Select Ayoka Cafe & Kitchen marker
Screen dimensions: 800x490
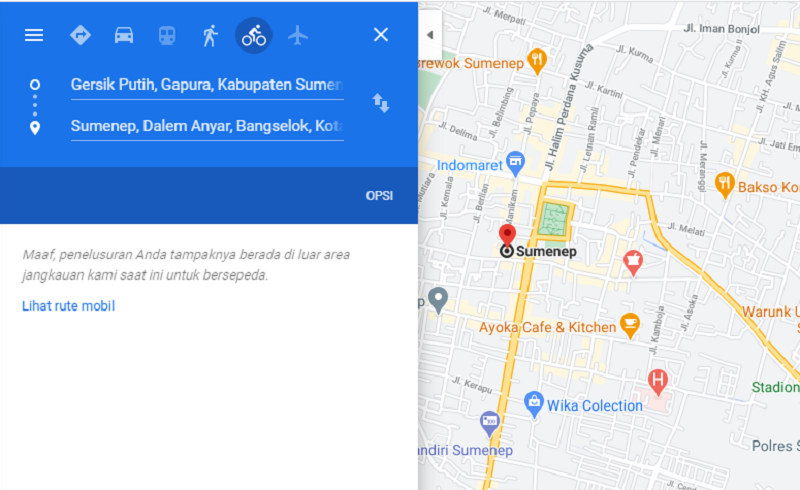pos(630,326)
